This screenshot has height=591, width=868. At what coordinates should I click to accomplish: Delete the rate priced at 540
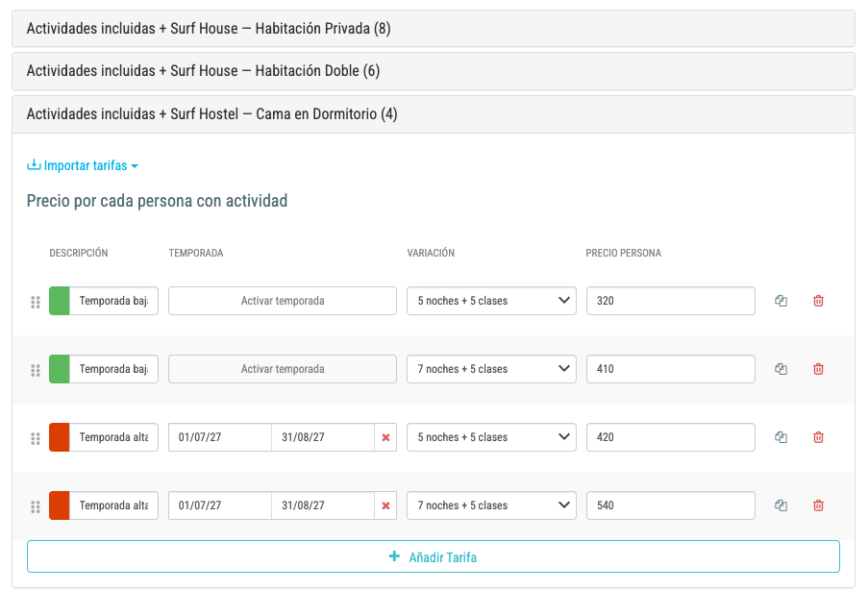click(818, 505)
